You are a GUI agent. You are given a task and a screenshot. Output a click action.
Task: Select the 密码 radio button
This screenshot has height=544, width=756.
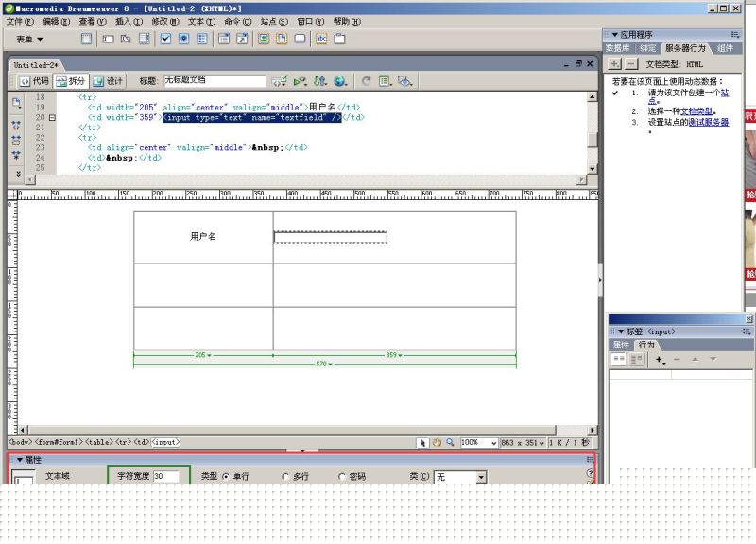click(342, 477)
